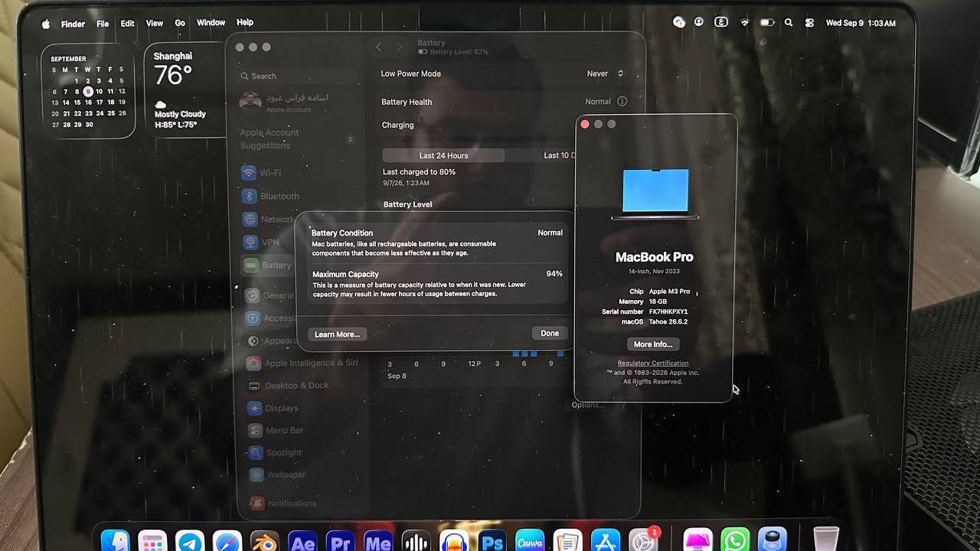Screen dimensions: 980x551
Task: Go forward in System Settings
Action: [399, 47]
